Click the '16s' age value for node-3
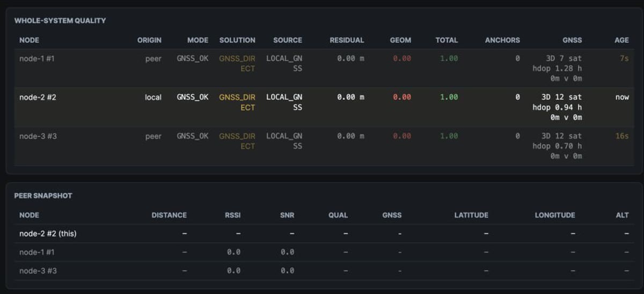This screenshot has width=644, height=294. [621, 136]
